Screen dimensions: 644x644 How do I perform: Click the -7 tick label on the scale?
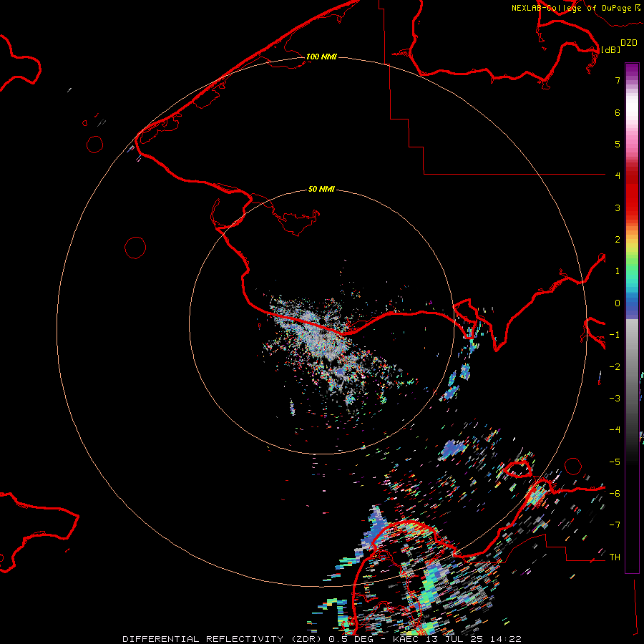pos(615,525)
